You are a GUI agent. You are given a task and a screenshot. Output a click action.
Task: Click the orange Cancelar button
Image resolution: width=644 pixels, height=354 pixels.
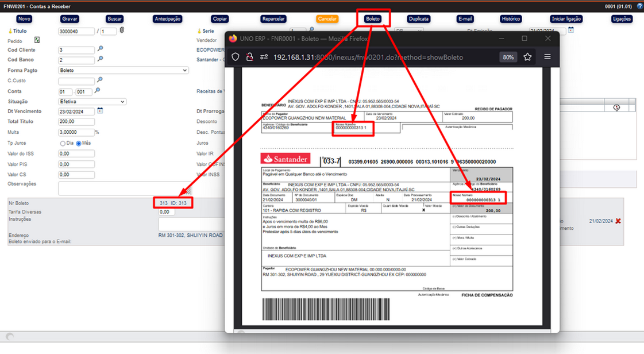327,19
